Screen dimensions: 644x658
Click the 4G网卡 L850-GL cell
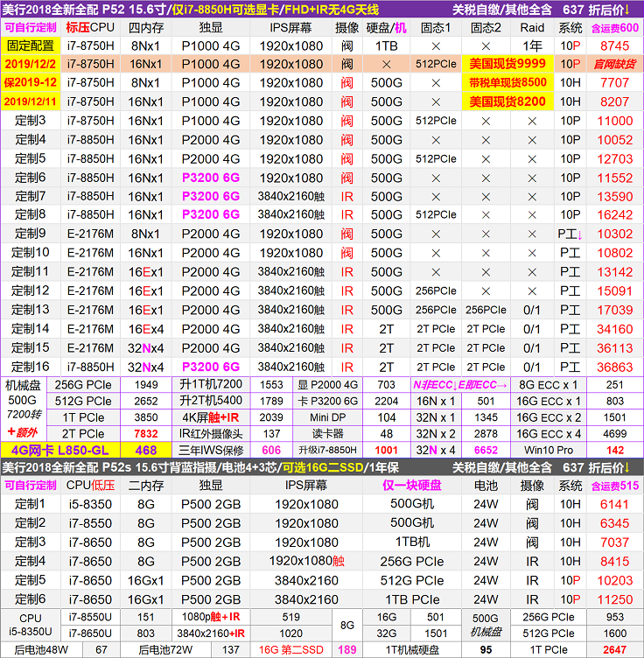[x=60, y=449]
